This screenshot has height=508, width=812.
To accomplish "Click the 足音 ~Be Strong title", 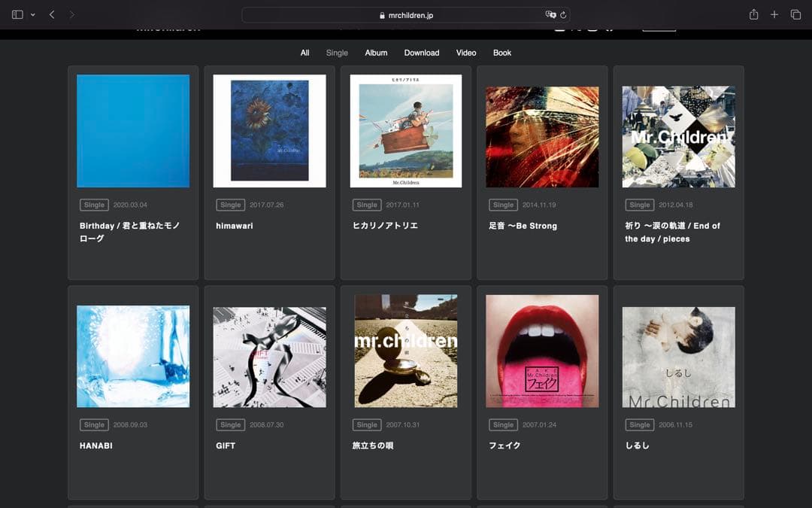I will coord(523,226).
